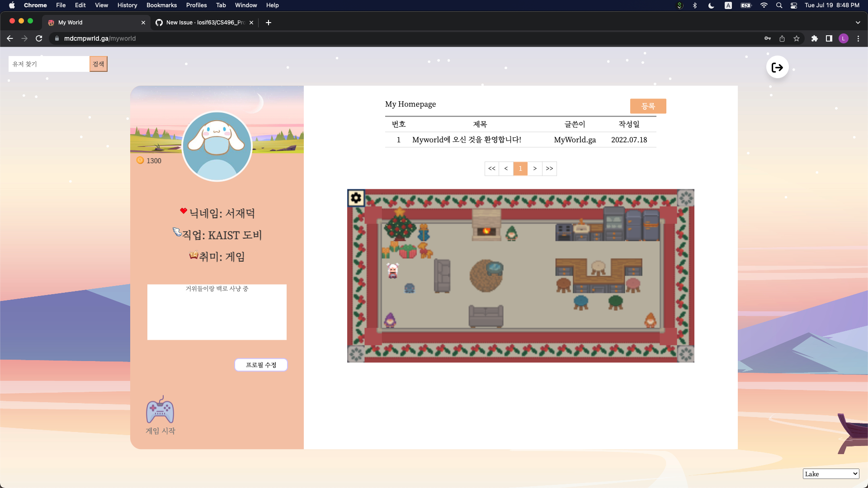Viewport: 868px width, 488px height.
Task: Open room settings gear icon
Action: pos(356,198)
